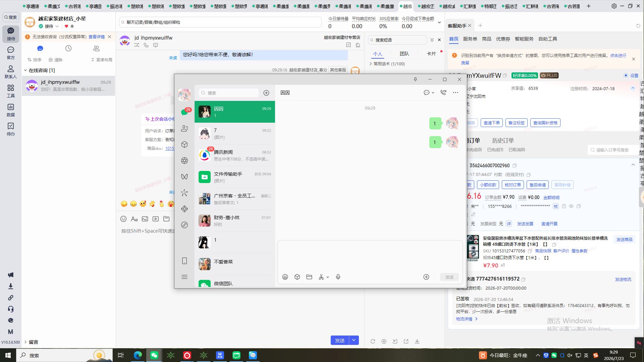This screenshot has height=362, width=644.
Task: Select 团队 tab in quick phrases
Action: [404, 54]
